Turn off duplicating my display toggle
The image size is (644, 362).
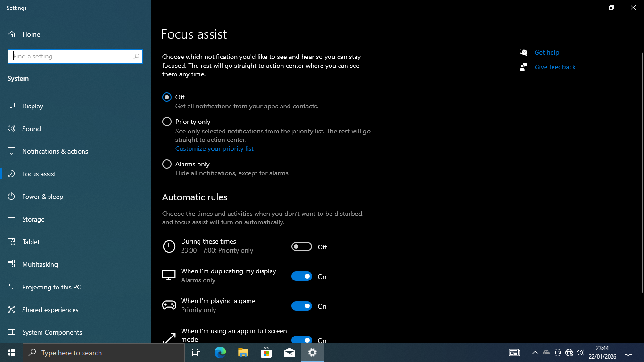click(302, 276)
